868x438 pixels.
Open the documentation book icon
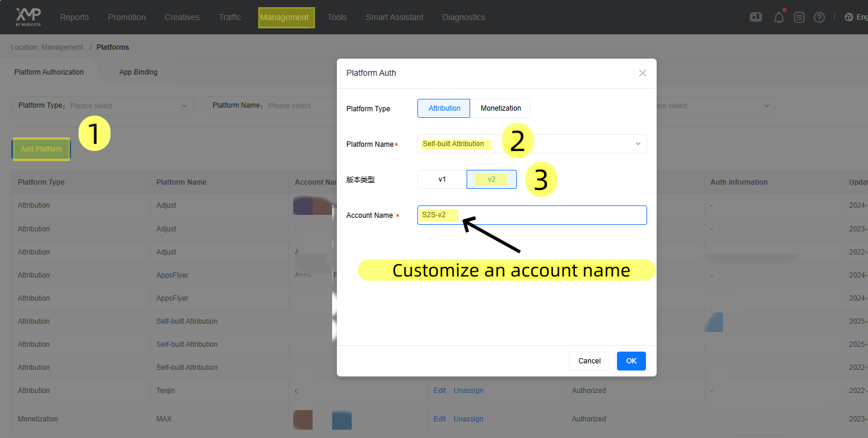pos(756,17)
